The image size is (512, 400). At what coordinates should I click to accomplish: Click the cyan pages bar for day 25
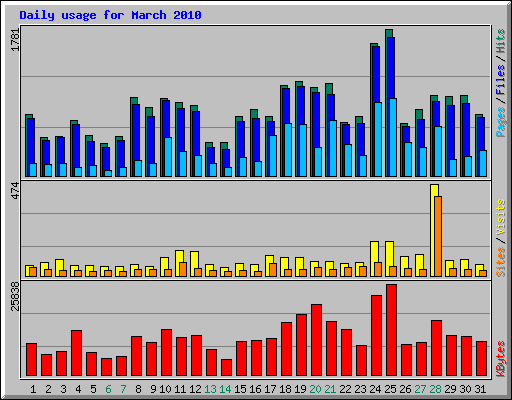[393, 137]
